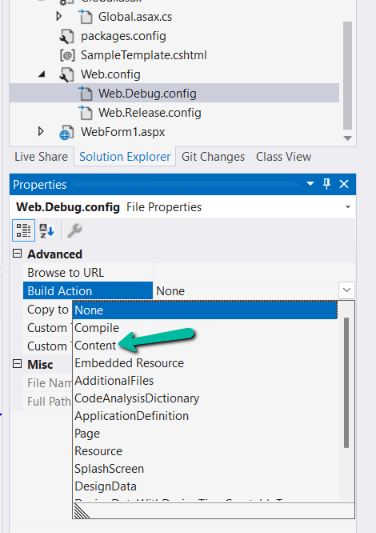Image resolution: width=376 pixels, height=533 pixels.
Task: Switch Properties to Categorized view
Action: 23,230
